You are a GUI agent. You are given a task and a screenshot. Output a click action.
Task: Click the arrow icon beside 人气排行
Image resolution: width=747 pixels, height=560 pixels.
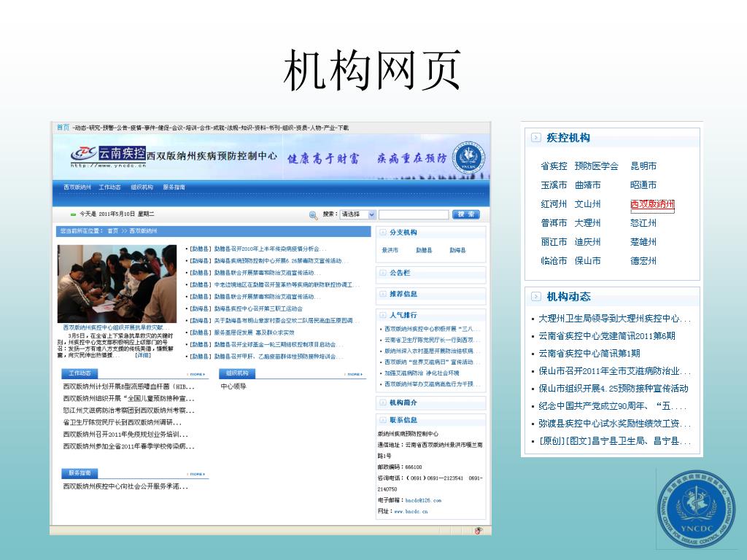click(382, 315)
